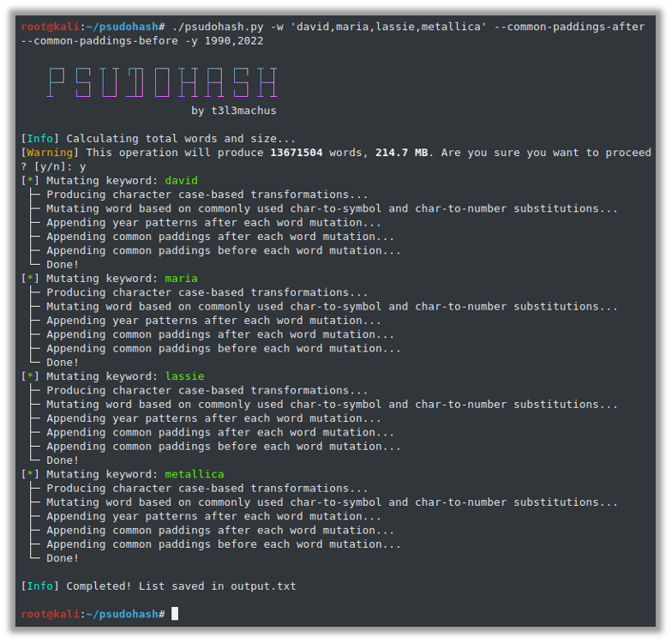
Task: Click 'Producing character case-based transformations' under maria
Action: pyautogui.click(x=207, y=292)
